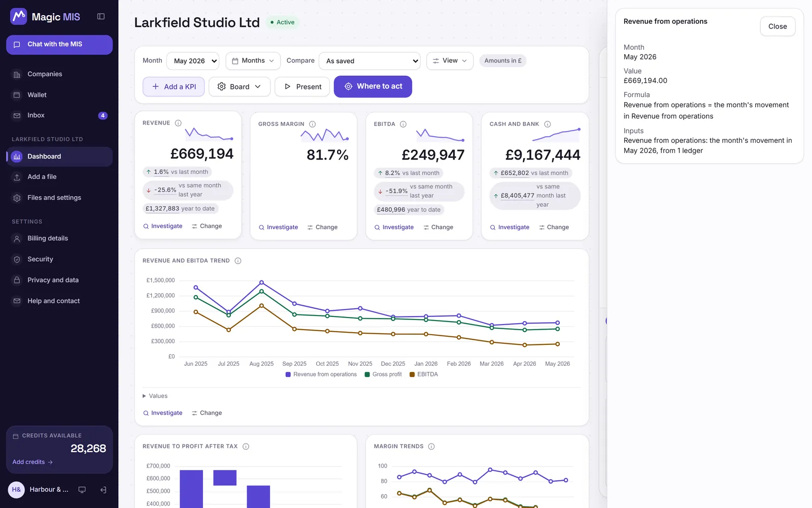
Task: Open the Month dropdown showing May 2026
Action: coord(193,61)
